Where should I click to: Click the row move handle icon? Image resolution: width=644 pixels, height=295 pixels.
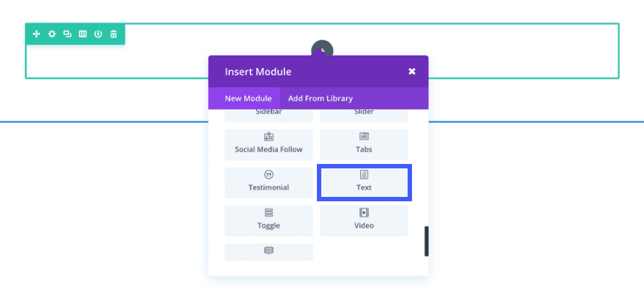click(x=37, y=34)
